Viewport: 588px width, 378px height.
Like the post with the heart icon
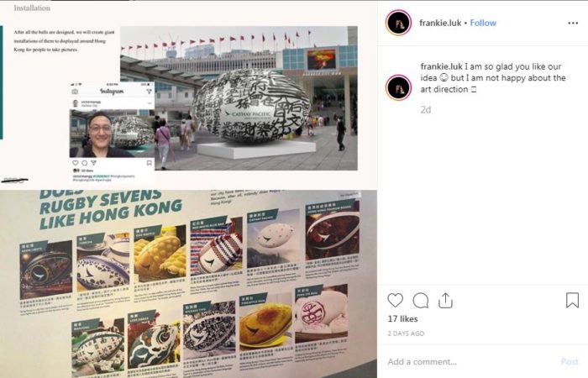tap(396, 301)
